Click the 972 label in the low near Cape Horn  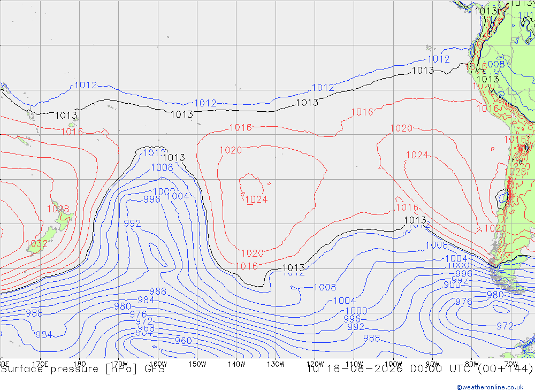505,326
